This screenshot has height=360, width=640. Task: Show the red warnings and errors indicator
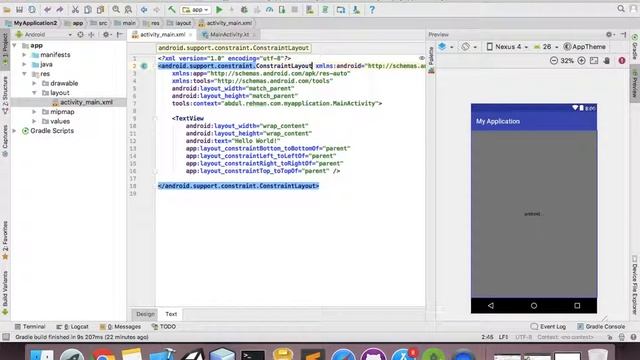coord(622,60)
